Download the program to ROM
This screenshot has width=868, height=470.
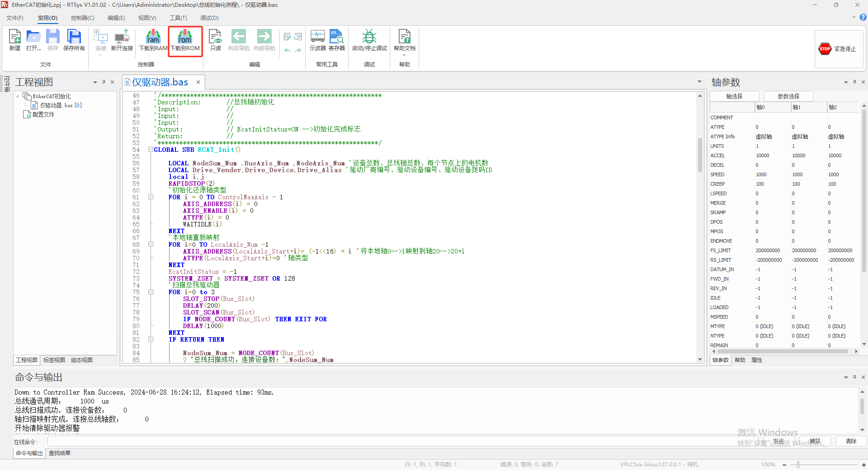pos(185,40)
